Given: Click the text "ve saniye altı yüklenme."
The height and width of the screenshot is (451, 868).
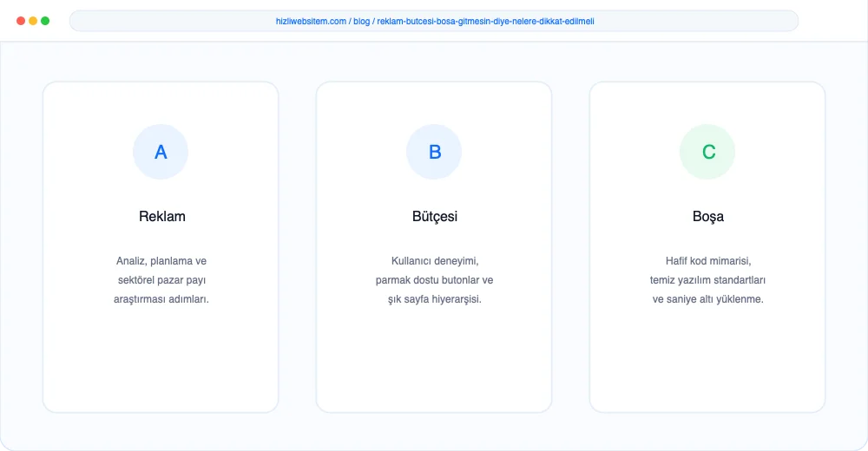Looking at the screenshot, I should pos(707,299).
